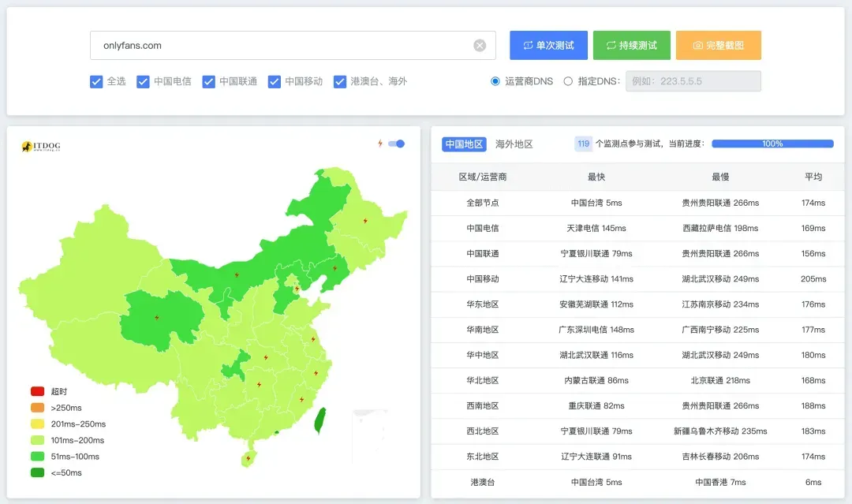Start a test with the 单次测试 button
The height and width of the screenshot is (504, 852).
coord(547,45)
